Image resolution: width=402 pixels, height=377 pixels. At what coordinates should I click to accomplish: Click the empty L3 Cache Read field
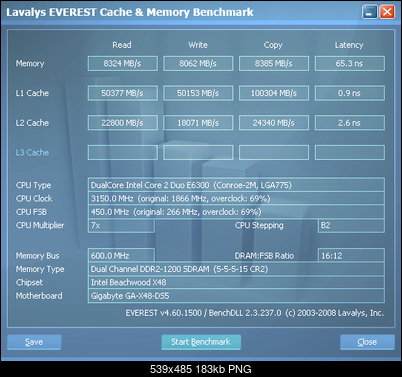pos(123,152)
